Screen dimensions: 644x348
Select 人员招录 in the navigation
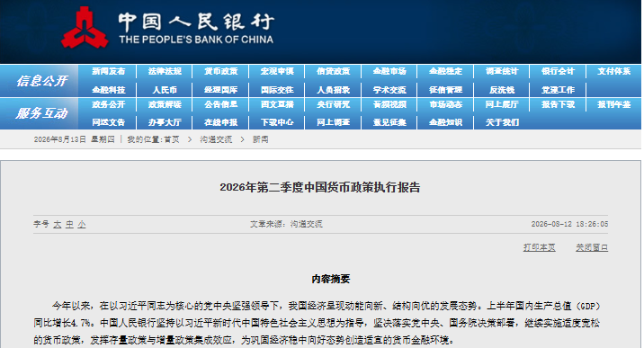pyautogui.click(x=333, y=90)
